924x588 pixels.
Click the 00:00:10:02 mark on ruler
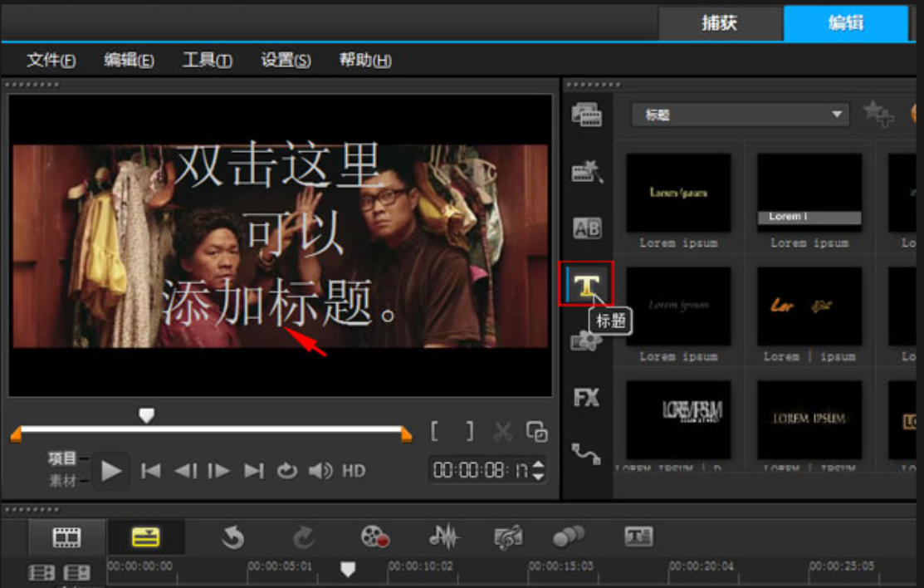pos(420,566)
